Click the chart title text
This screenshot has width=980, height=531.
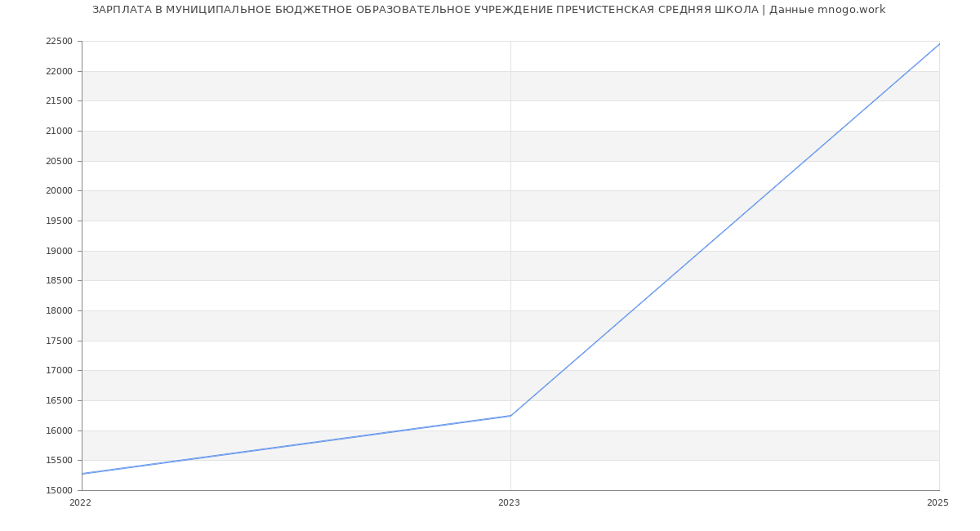(x=488, y=10)
